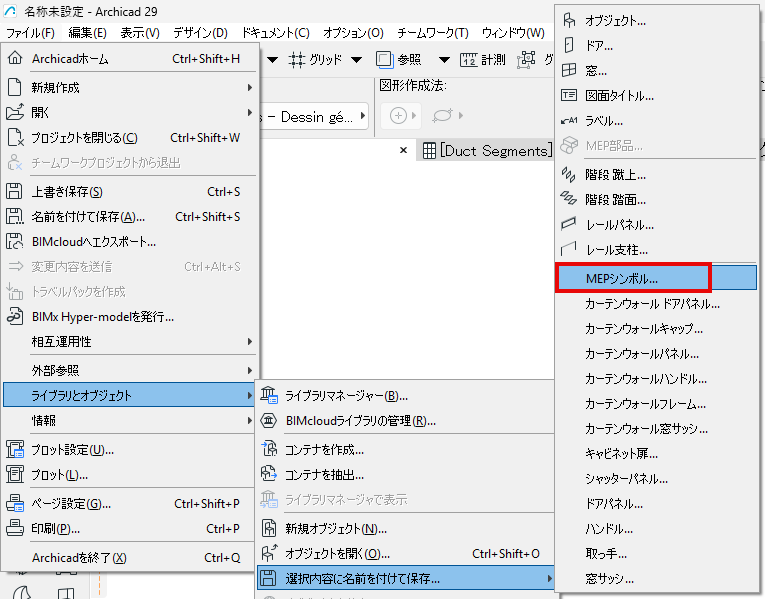This screenshot has width=765, height=599.
Task: Click the オブジェクト chair icon in submenu
Action: 569,20
